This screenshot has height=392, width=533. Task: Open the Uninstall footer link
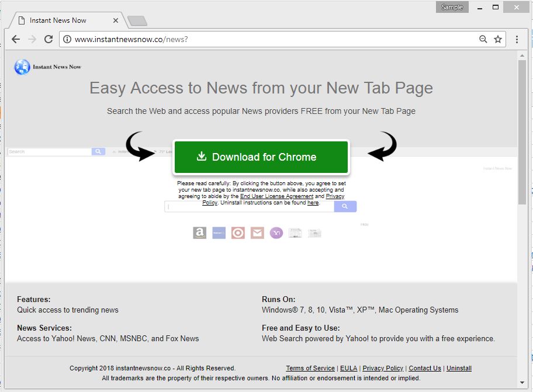coord(459,368)
